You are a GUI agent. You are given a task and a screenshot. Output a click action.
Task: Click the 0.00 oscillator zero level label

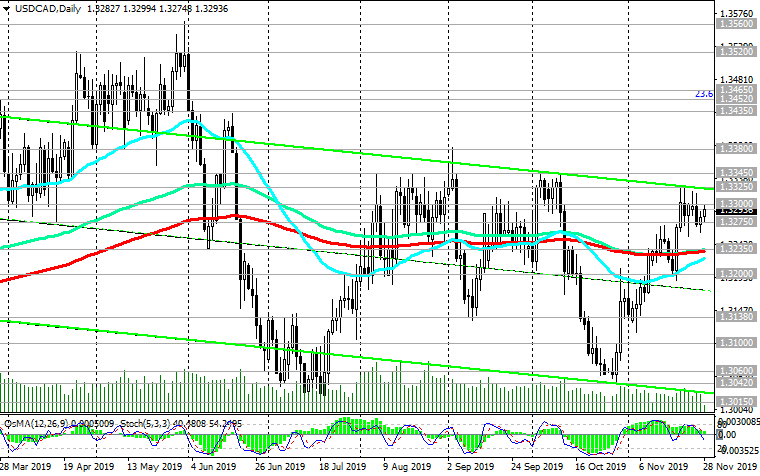[x=729, y=435]
